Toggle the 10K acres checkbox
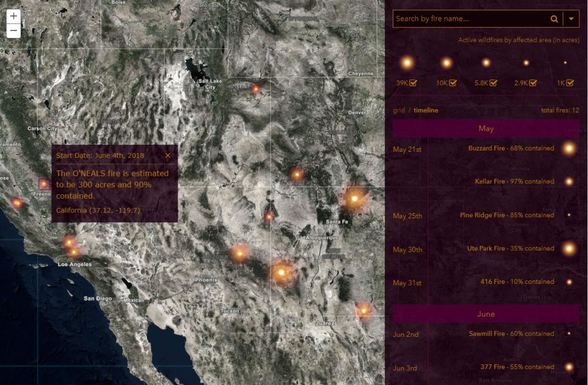The height and width of the screenshot is (385, 588). tap(454, 82)
